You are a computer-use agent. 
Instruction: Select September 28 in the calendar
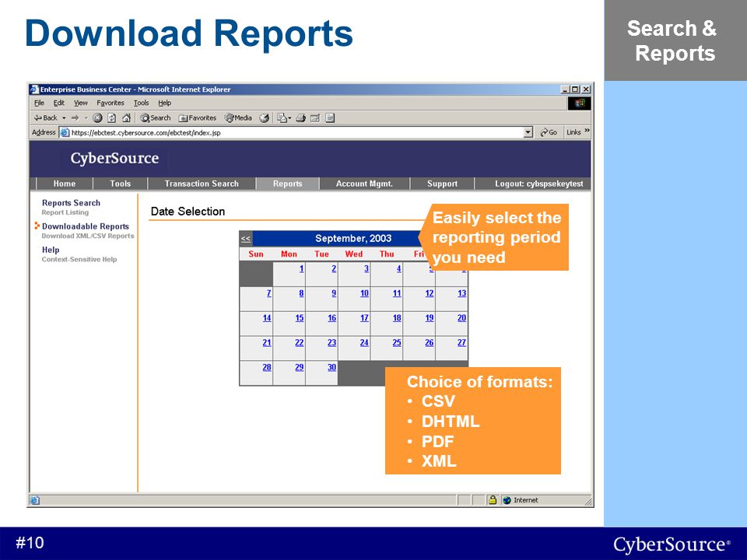pos(267,368)
